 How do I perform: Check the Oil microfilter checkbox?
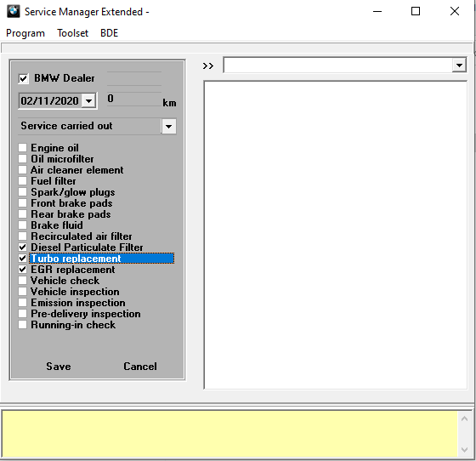[x=22, y=158]
